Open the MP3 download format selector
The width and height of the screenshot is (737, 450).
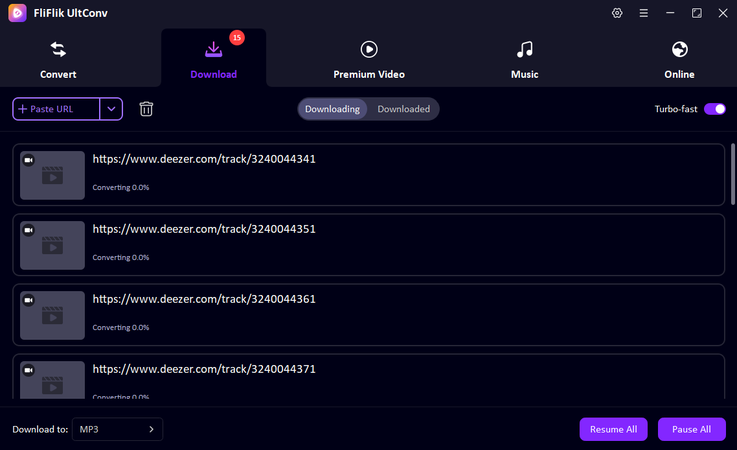(x=118, y=429)
